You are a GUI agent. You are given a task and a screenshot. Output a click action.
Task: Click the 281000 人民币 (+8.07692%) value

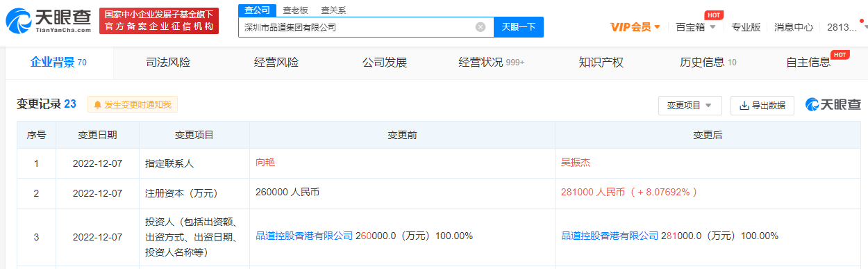point(629,193)
